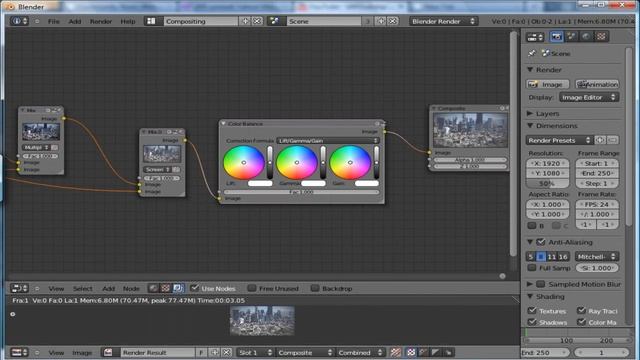Switch to material nodes icon in node header
640x360 pixels.
153,288
